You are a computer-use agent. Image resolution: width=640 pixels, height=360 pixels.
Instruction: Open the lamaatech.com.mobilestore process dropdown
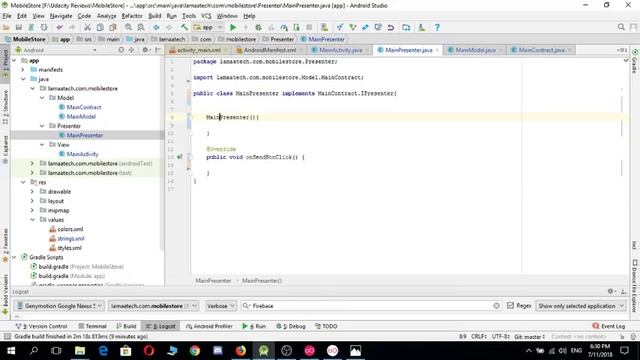153,306
